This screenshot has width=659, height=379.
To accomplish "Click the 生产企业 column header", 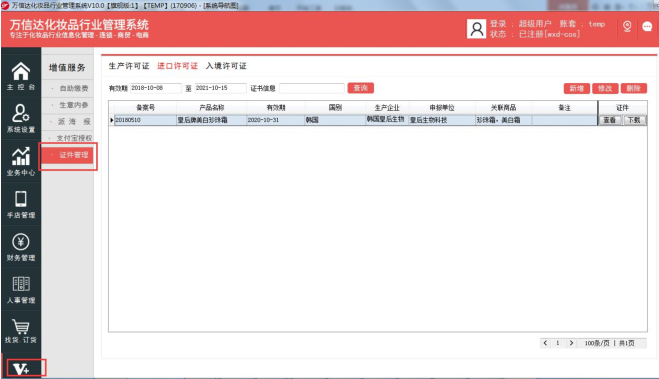I will 387,108.
